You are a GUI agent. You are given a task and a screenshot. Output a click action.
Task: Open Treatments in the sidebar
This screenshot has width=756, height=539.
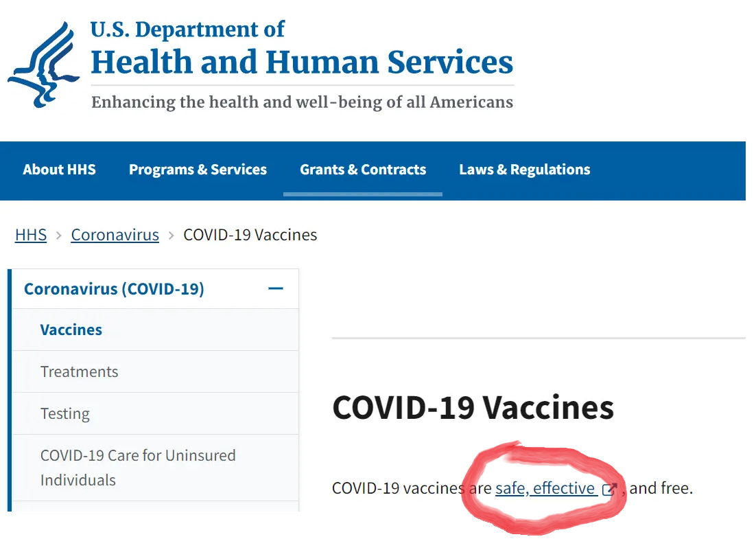pyautogui.click(x=79, y=371)
